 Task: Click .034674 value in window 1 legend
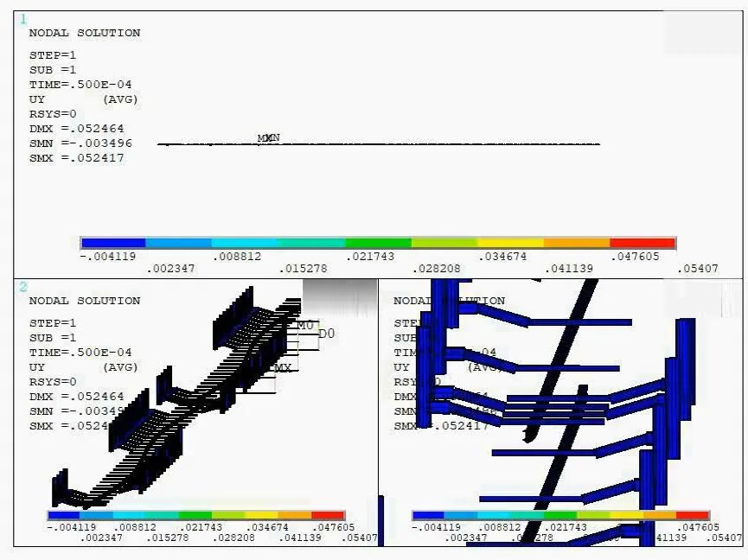coord(502,257)
